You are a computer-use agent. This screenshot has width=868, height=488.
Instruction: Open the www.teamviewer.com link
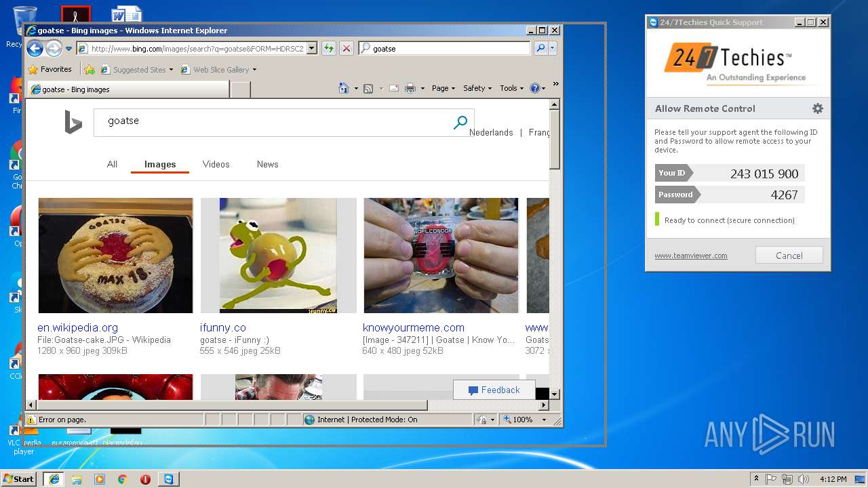[x=690, y=256]
